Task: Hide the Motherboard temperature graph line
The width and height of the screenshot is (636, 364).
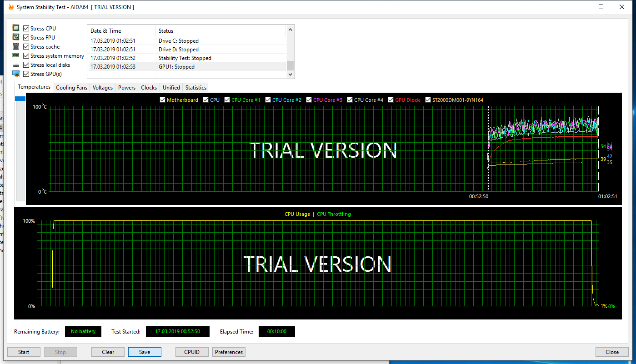Action: [163, 100]
